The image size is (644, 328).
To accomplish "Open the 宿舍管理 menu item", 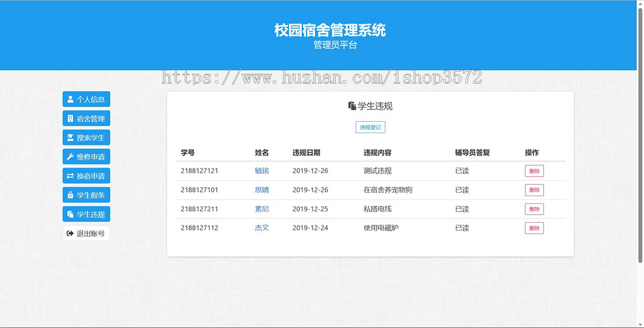I will (87, 118).
